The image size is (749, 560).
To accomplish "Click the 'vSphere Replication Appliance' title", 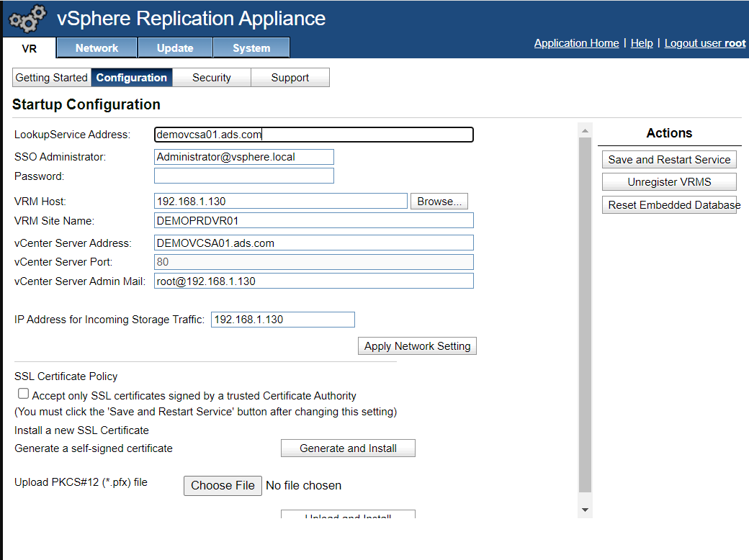I will pyautogui.click(x=191, y=19).
